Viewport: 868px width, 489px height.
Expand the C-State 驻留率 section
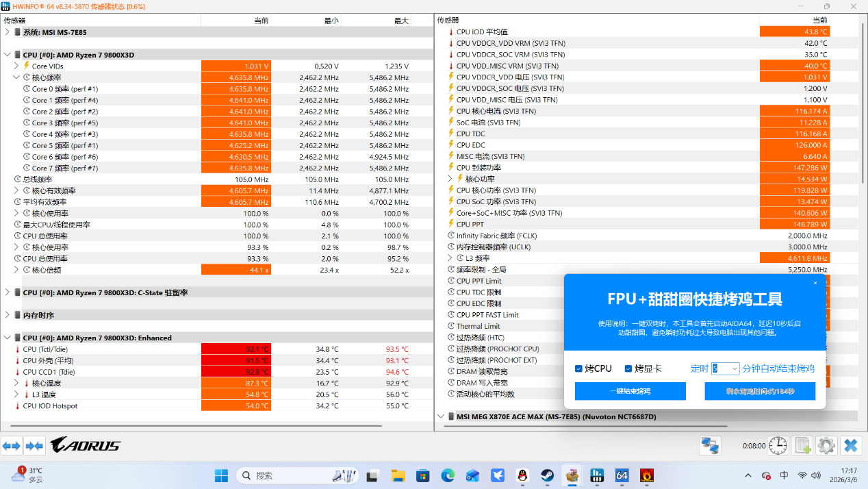click(x=7, y=292)
